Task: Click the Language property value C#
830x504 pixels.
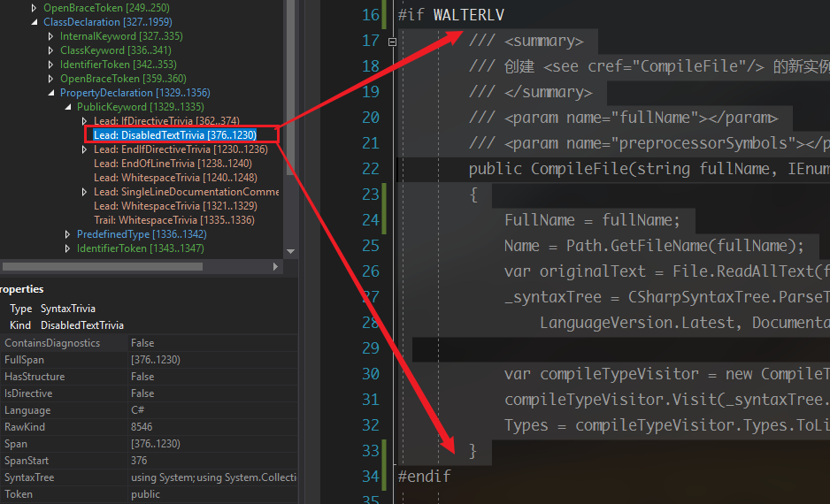Action: (138, 410)
